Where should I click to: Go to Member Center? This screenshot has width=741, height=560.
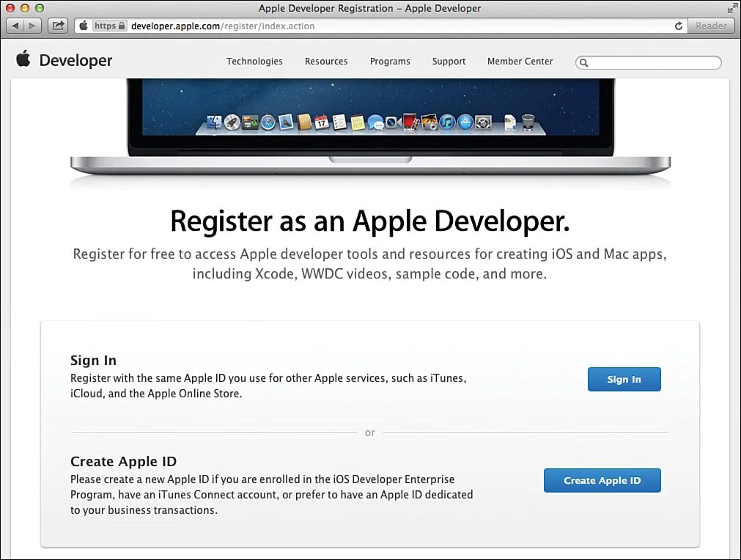[x=520, y=62]
